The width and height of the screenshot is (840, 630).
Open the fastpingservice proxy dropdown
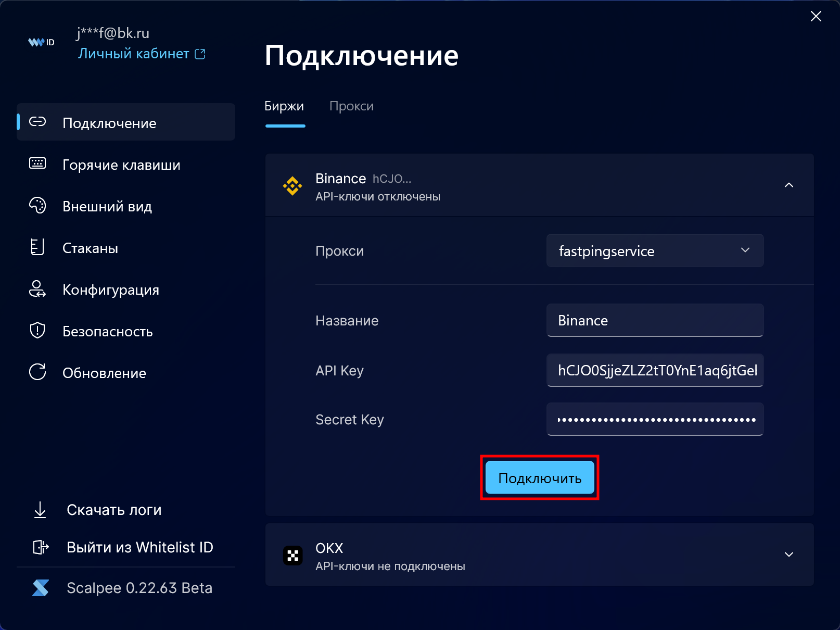(655, 250)
